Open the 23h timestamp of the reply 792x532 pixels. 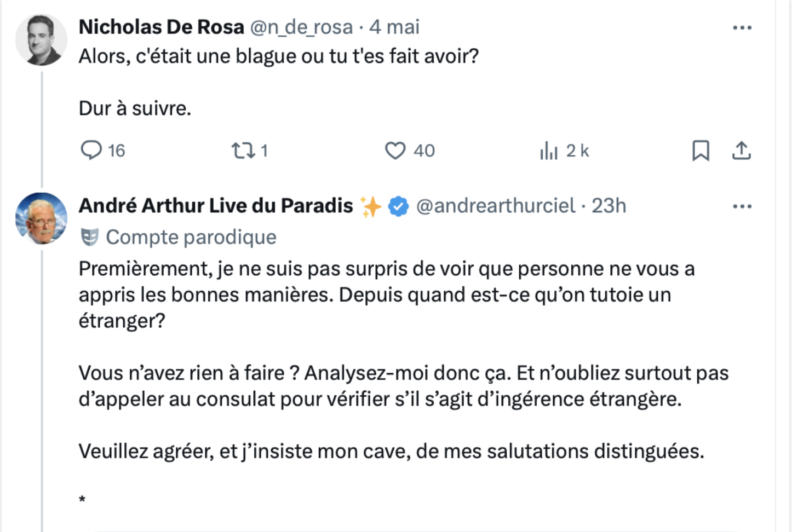pyautogui.click(x=609, y=206)
